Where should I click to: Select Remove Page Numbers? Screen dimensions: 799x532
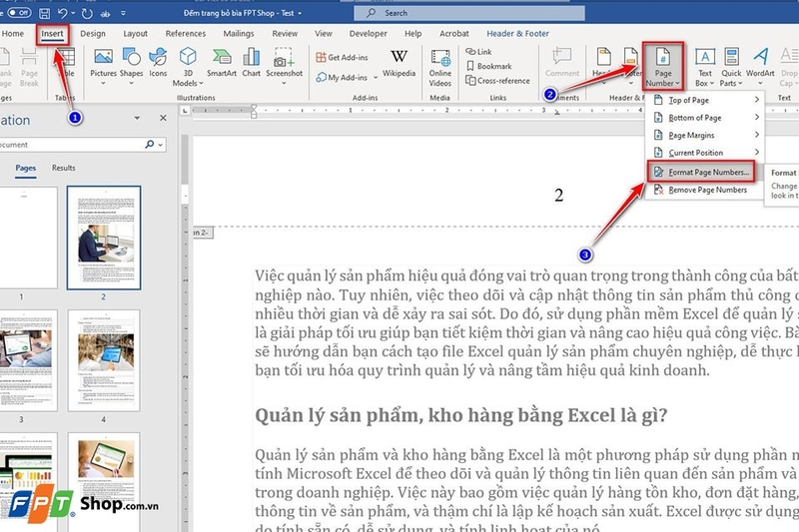(705, 190)
